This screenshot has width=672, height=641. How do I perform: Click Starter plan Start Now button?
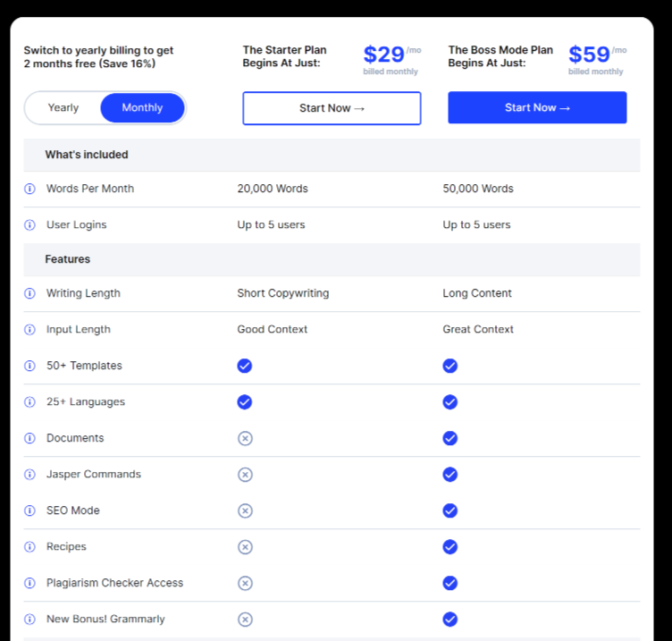pyautogui.click(x=332, y=108)
